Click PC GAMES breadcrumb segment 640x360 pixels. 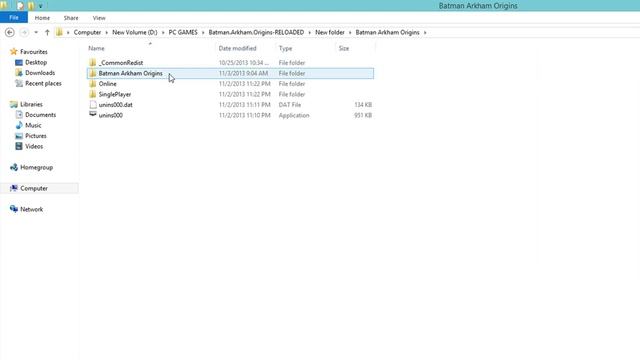[x=183, y=32]
